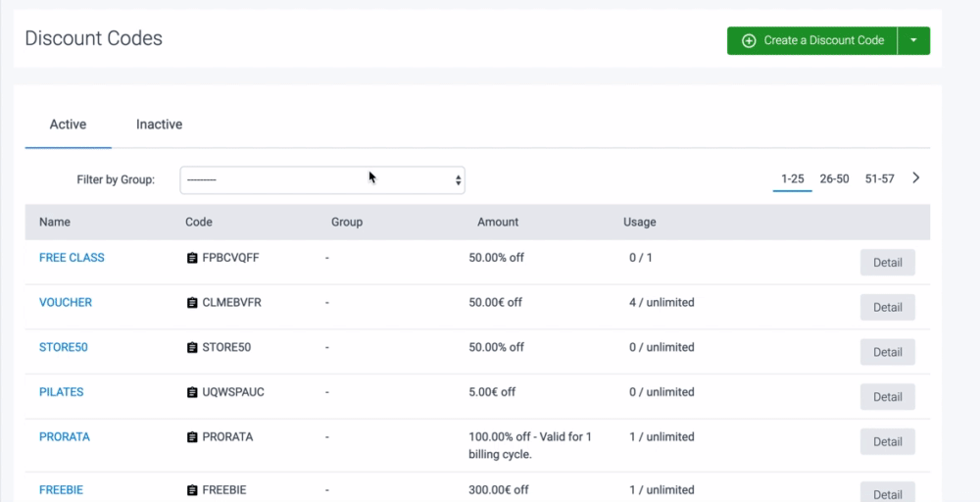Open the STORE50 name link
This screenshot has width=980, height=502.
63,347
